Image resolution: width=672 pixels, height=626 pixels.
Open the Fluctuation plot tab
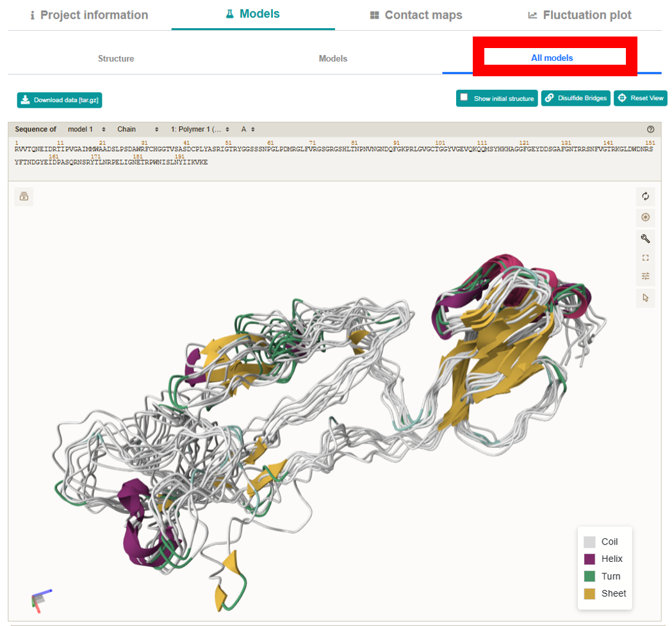[x=579, y=15]
